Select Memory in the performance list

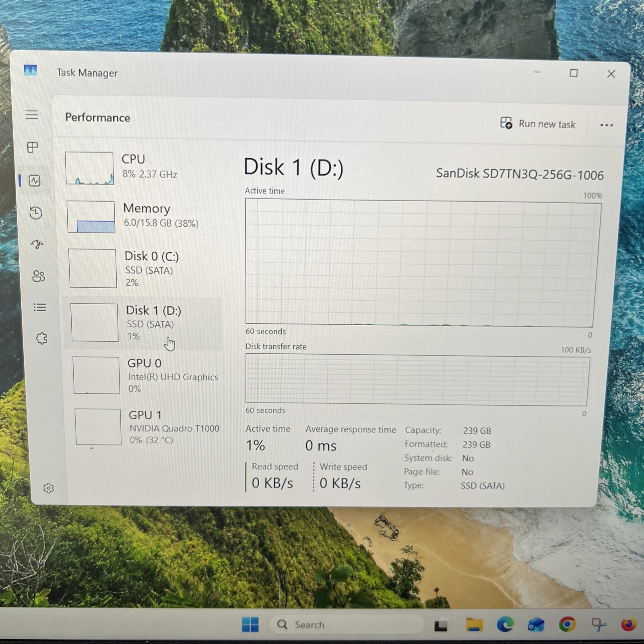(x=142, y=216)
